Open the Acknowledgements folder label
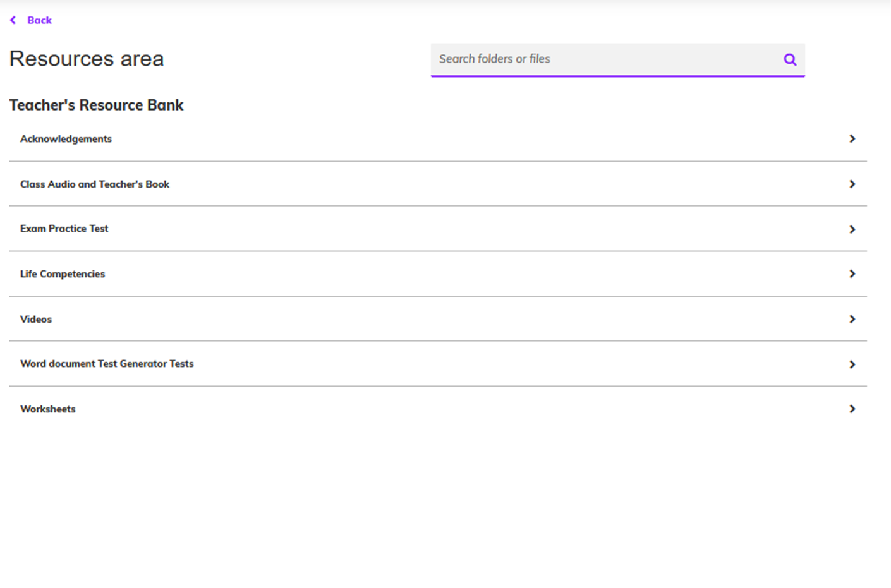 pos(66,139)
